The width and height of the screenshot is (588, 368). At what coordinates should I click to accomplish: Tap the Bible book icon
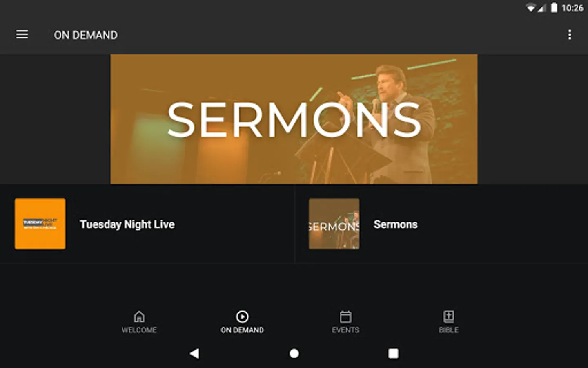tap(448, 316)
